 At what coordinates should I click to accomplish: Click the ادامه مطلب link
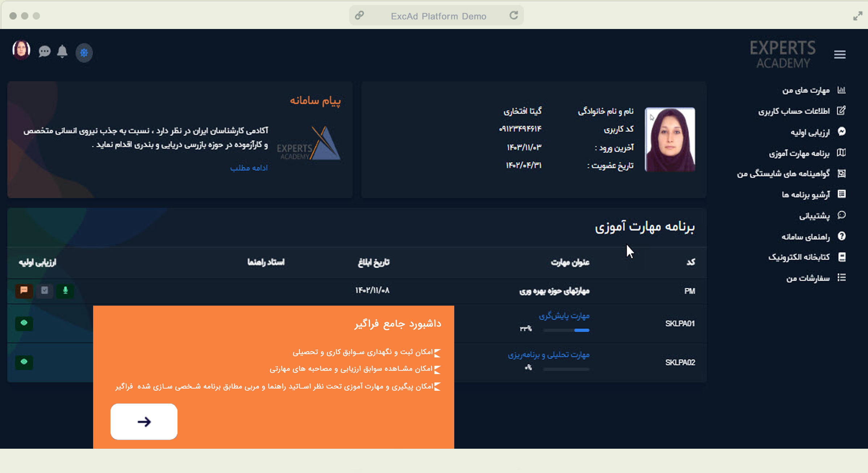[x=249, y=168]
